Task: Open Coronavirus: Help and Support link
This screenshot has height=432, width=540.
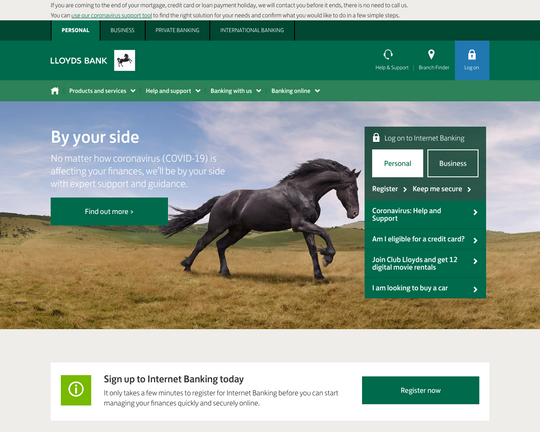Action: coord(425,214)
